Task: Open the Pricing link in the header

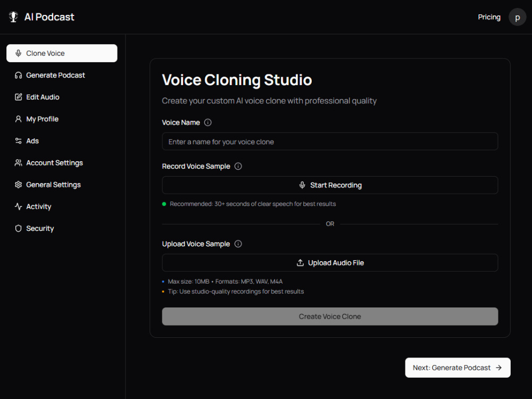Action: point(489,17)
